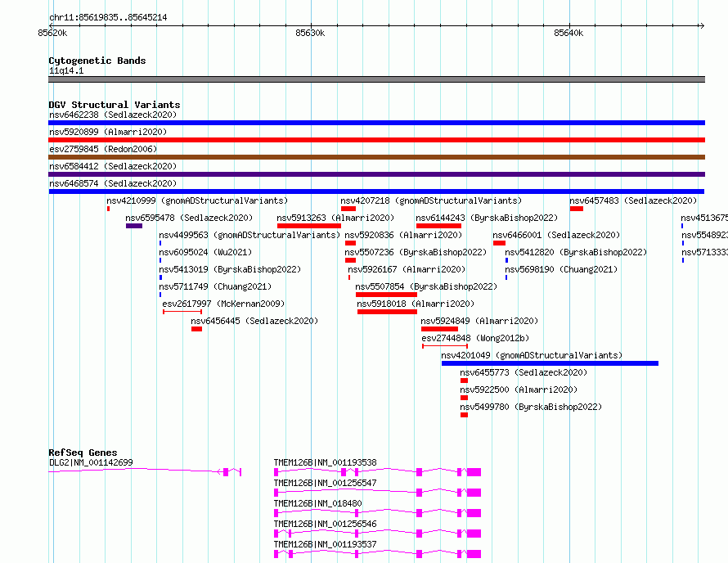Screen dimensions: 728x563
Task: Open the nsv6466001 (Sedlazeck2020) label
Action: click(556, 235)
